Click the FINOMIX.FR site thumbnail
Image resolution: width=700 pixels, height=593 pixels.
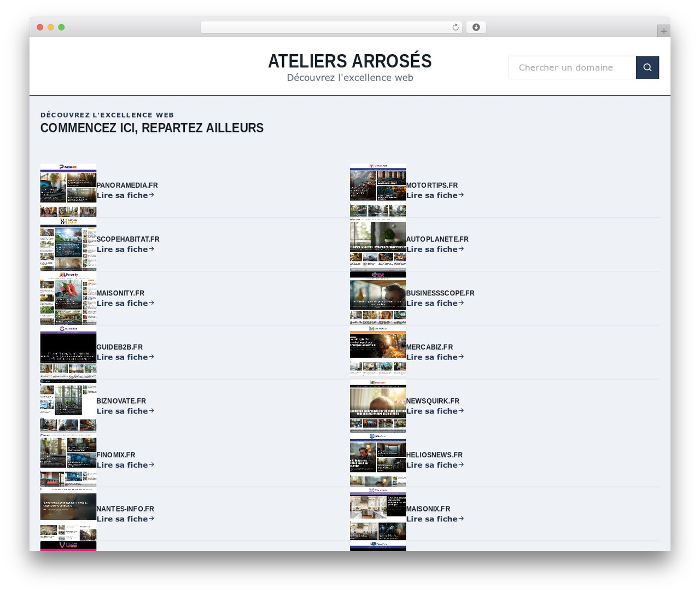[68, 460]
